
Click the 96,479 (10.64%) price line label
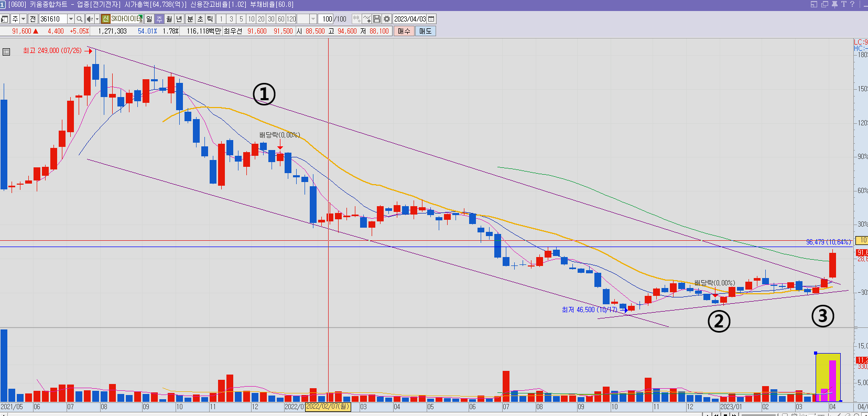coord(828,242)
